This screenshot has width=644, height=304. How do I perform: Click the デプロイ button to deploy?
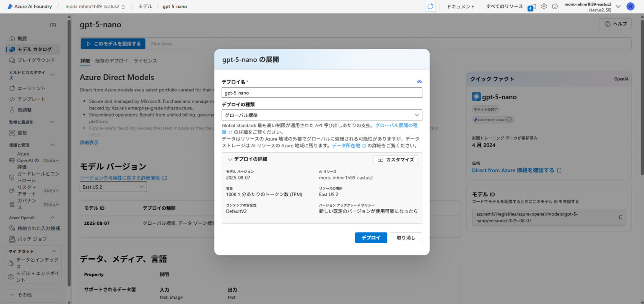point(371,237)
